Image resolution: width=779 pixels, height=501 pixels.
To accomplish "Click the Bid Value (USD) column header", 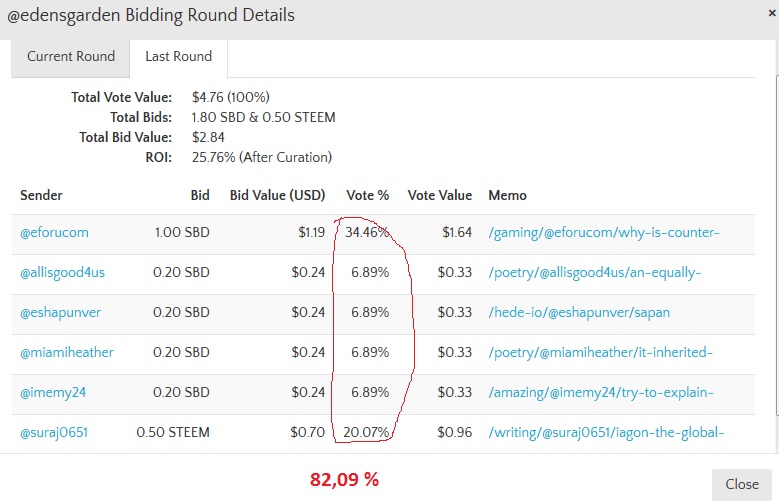I will (277, 195).
